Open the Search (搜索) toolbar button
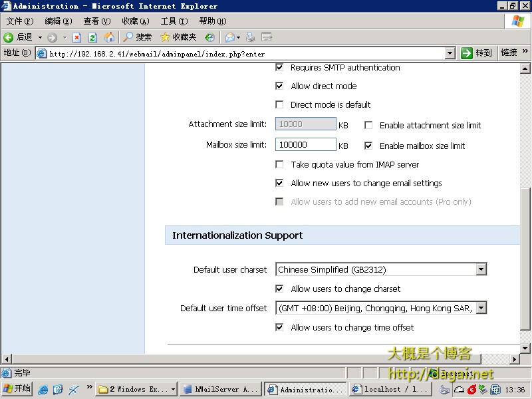The height and width of the screenshot is (399, 532). [138, 37]
